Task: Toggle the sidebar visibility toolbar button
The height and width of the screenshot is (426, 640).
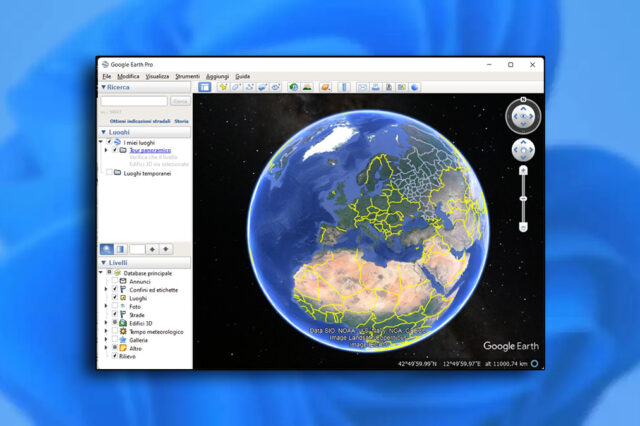Action: pos(205,87)
